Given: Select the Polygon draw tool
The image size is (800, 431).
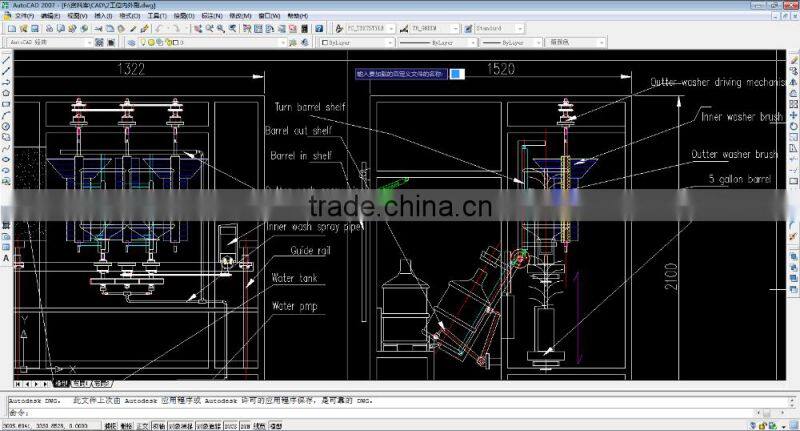Looking at the screenshot, I should (6, 92).
